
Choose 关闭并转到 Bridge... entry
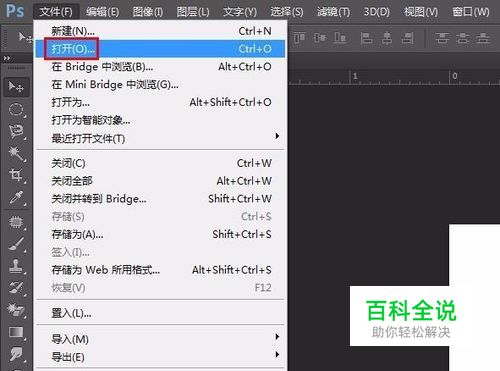click(160, 199)
